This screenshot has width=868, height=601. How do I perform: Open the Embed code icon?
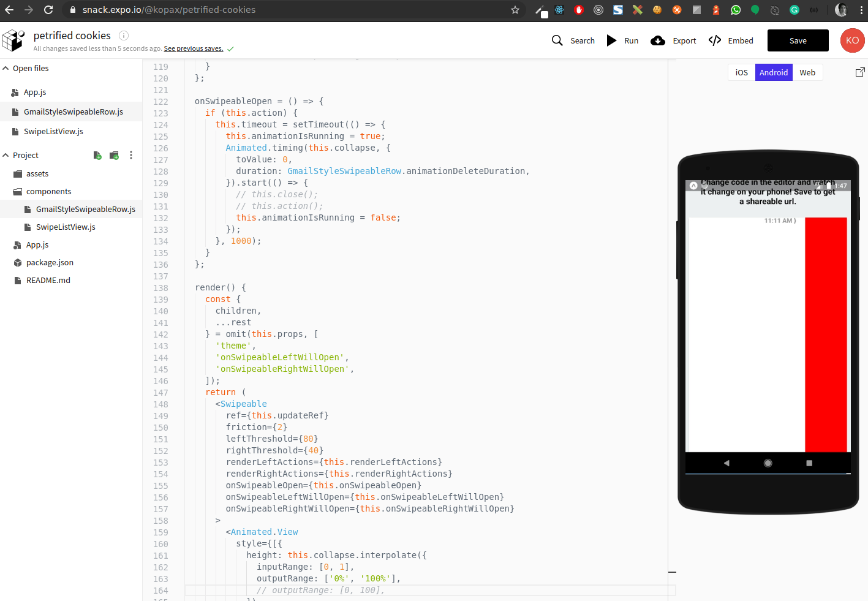[x=715, y=40]
